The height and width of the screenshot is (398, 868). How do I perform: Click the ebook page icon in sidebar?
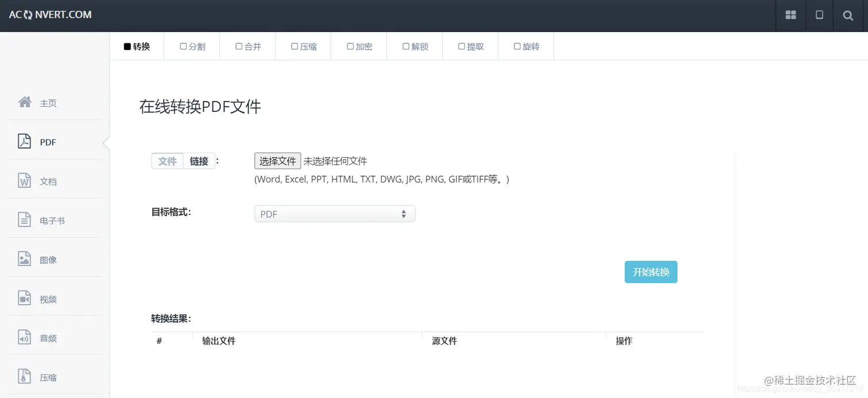[x=24, y=220]
